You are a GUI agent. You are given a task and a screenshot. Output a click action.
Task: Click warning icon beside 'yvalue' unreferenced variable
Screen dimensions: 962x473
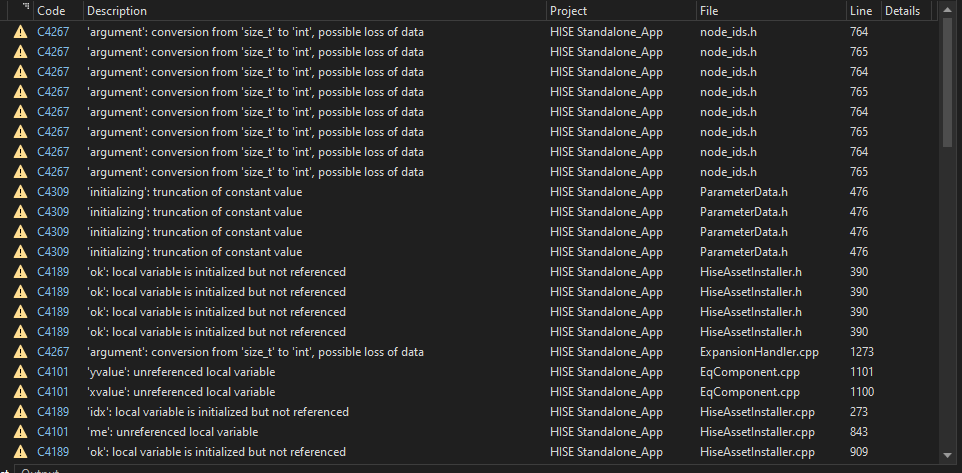click(21, 372)
